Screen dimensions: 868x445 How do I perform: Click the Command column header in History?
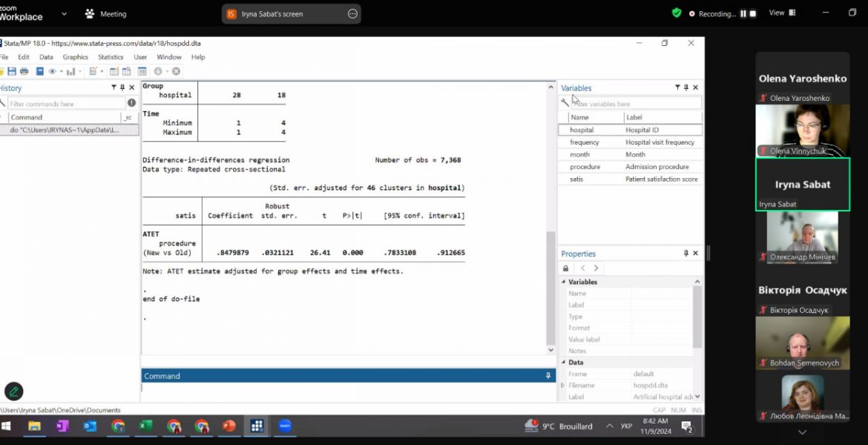pos(64,117)
